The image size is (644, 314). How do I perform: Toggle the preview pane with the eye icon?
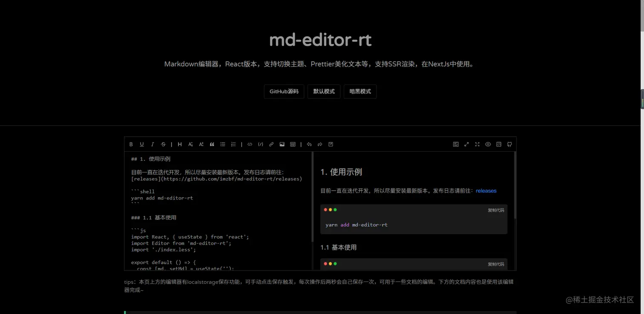(488, 144)
